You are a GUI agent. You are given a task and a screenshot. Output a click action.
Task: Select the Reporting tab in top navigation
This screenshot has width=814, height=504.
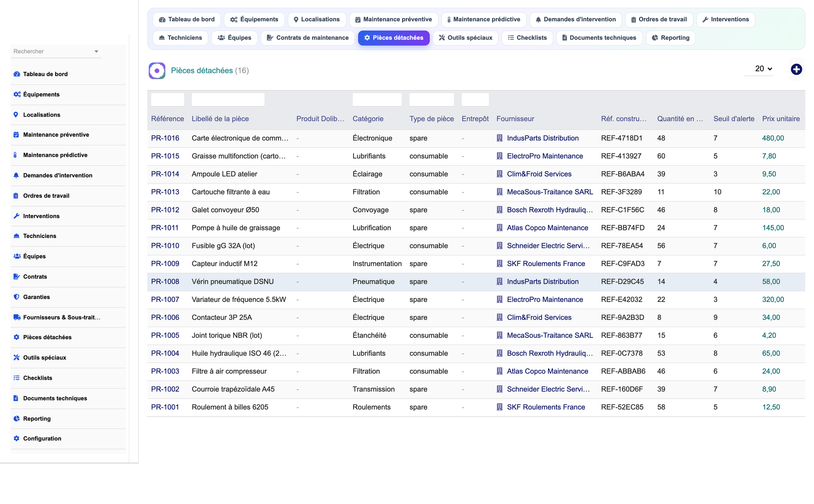(671, 38)
